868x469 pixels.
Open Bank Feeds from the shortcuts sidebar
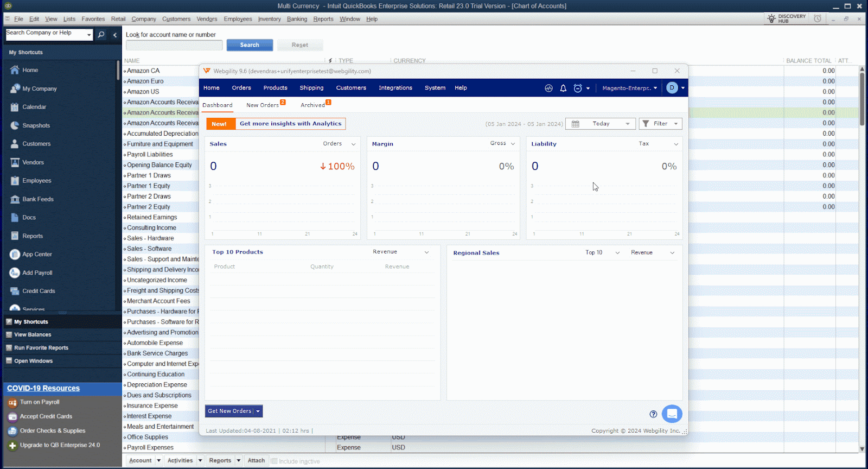pyautogui.click(x=37, y=199)
